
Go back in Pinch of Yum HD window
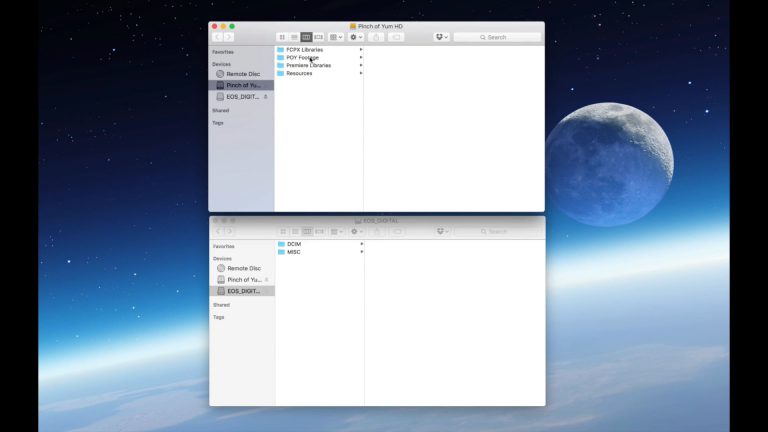(x=218, y=37)
